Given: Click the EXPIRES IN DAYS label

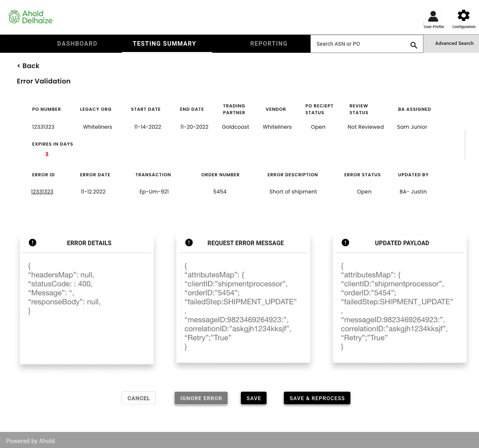Looking at the screenshot, I should point(52,144).
